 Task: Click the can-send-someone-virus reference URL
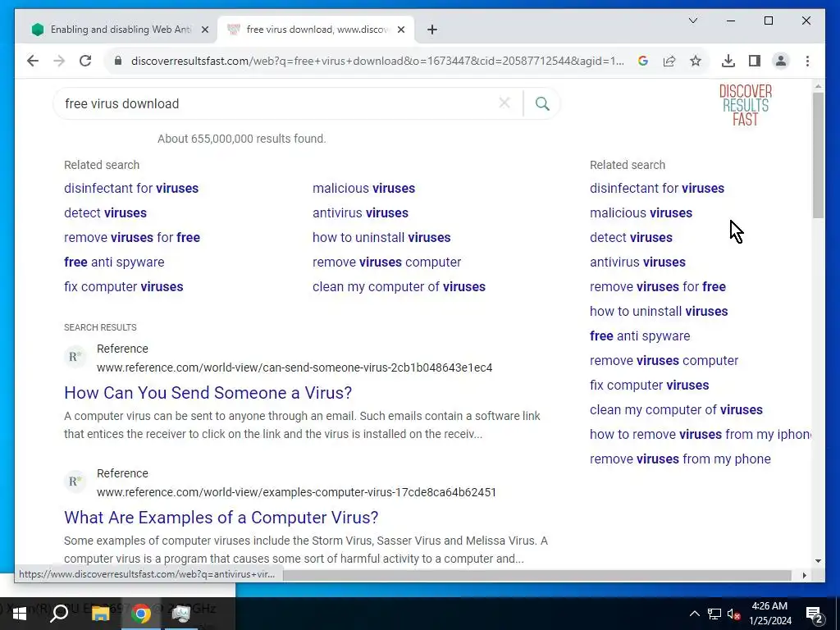pos(294,367)
